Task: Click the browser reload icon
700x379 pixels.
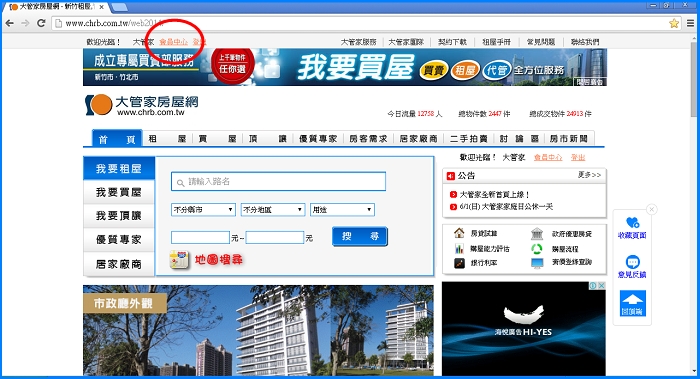Action: [x=41, y=23]
